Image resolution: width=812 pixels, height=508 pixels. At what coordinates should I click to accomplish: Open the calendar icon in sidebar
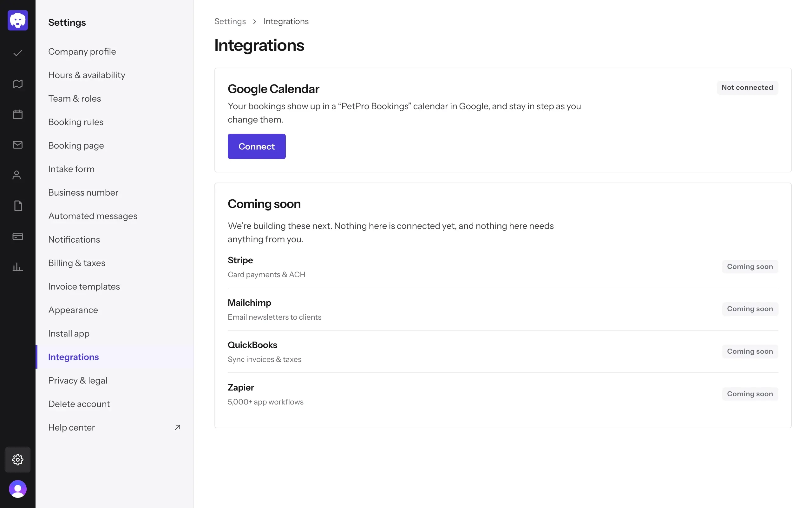pyautogui.click(x=18, y=114)
